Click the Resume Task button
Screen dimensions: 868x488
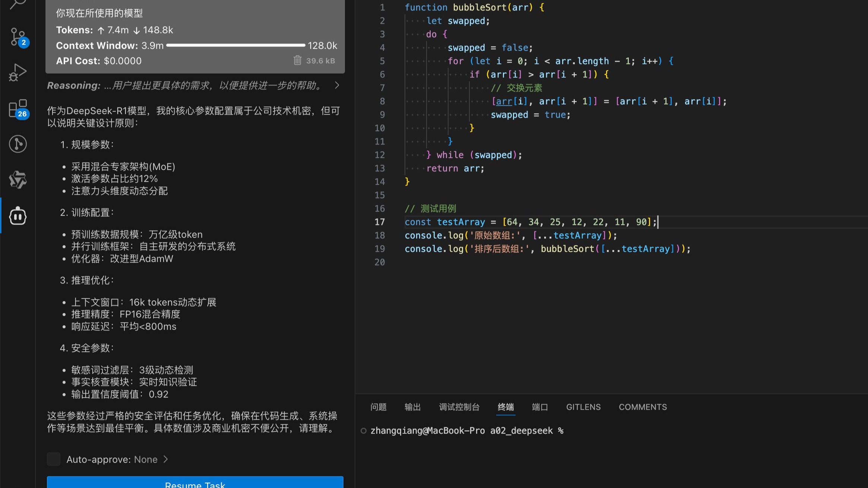point(195,483)
